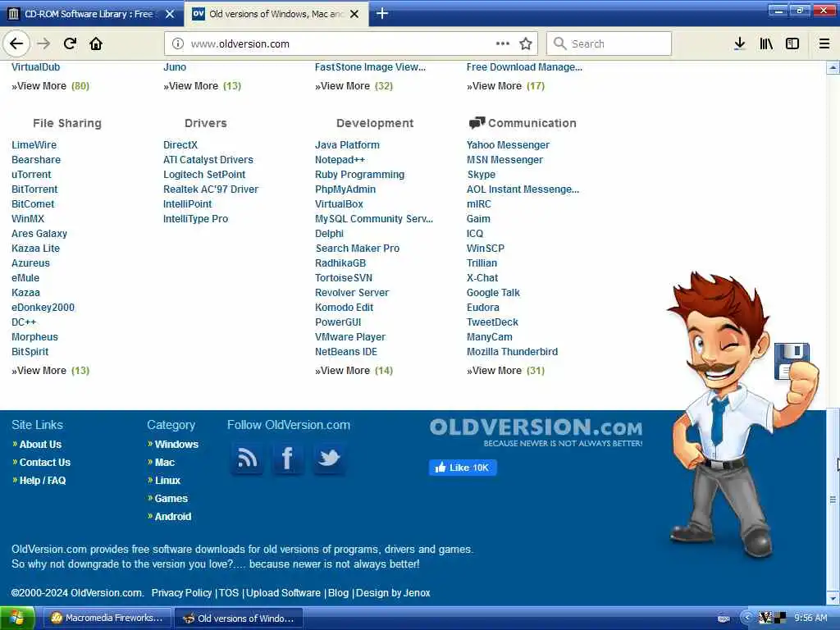Screen dimensions: 840x630
Task: Close the Old versions of Windows tab
Action: [354, 14]
